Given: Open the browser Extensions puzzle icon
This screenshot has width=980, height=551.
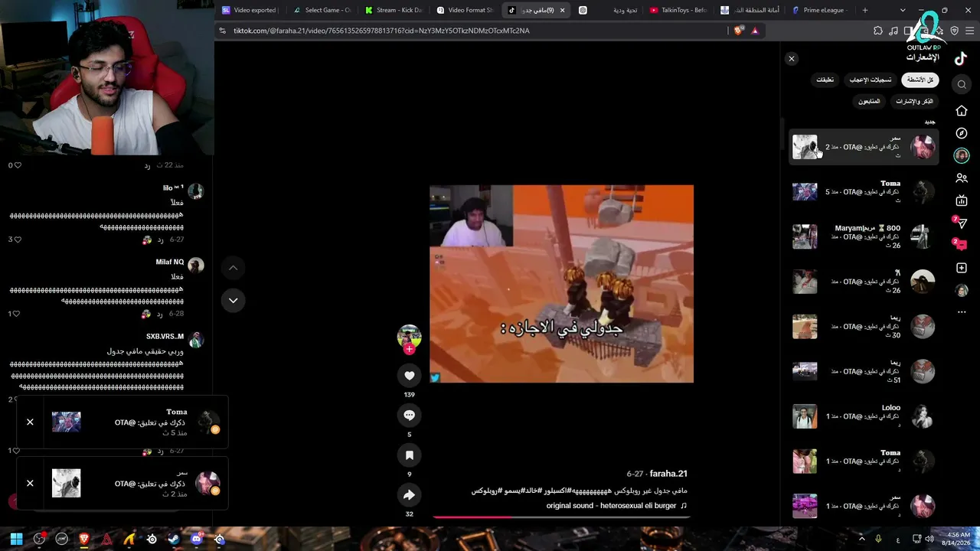Looking at the screenshot, I should (x=878, y=31).
